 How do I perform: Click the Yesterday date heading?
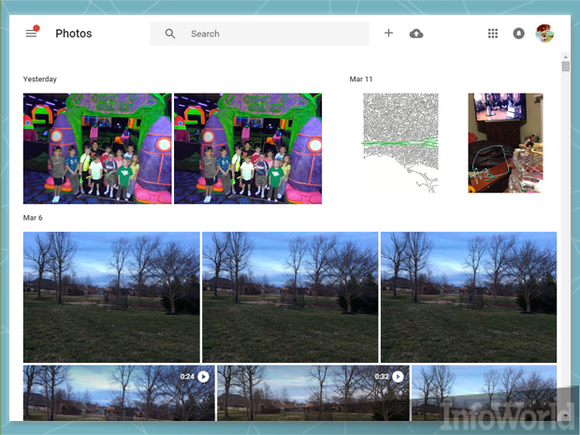(40, 79)
